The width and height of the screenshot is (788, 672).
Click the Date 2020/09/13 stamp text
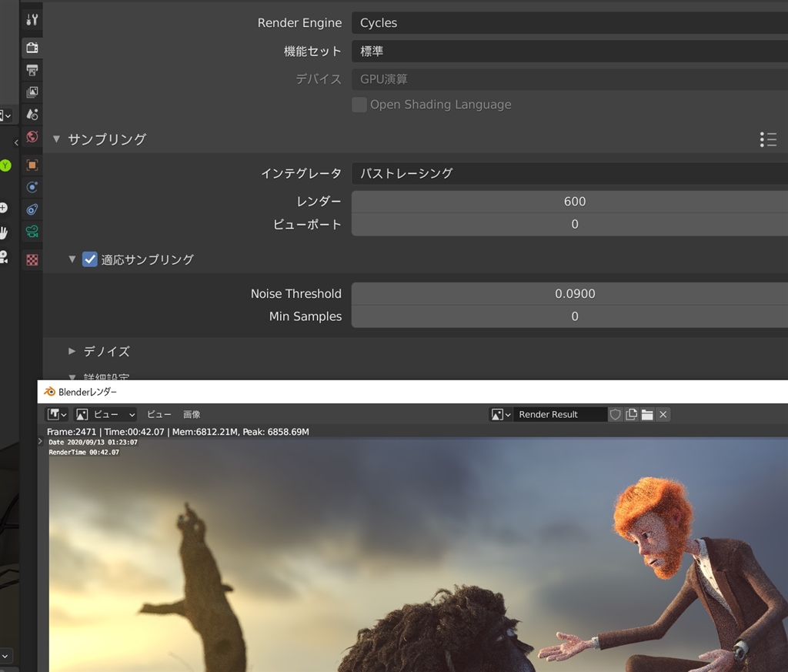click(x=93, y=443)
